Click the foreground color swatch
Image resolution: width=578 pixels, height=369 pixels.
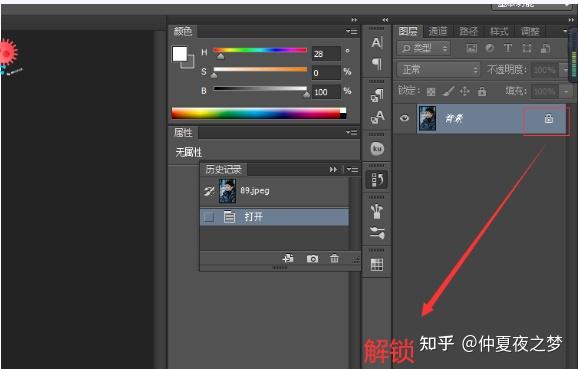(180, 54)
